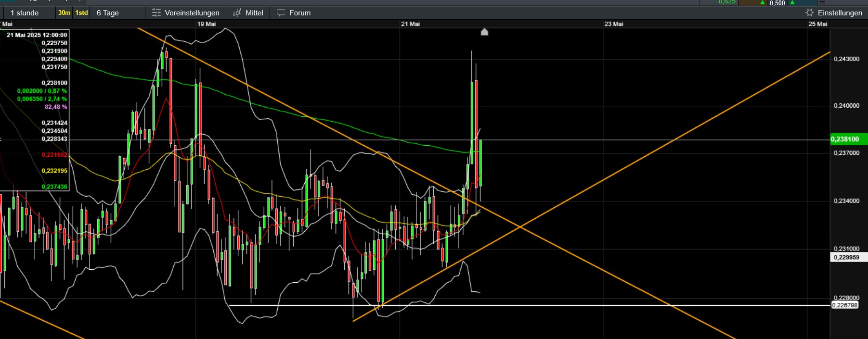The width and height of the screenshot is (868, 339).
Task: Click the dash minimize icon above Einstellungen
Action: pos(822,2)
